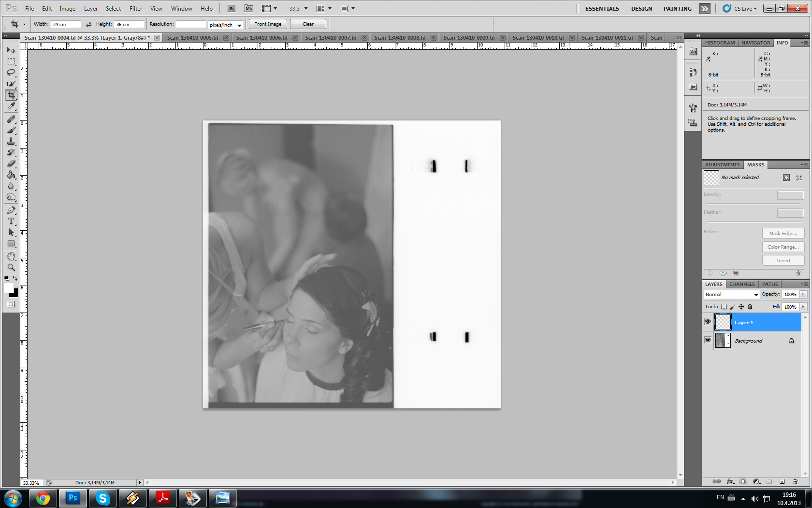Screen dimensions: 812x508
Task: Switch to the Channels tab
Action: click(741, 284)
